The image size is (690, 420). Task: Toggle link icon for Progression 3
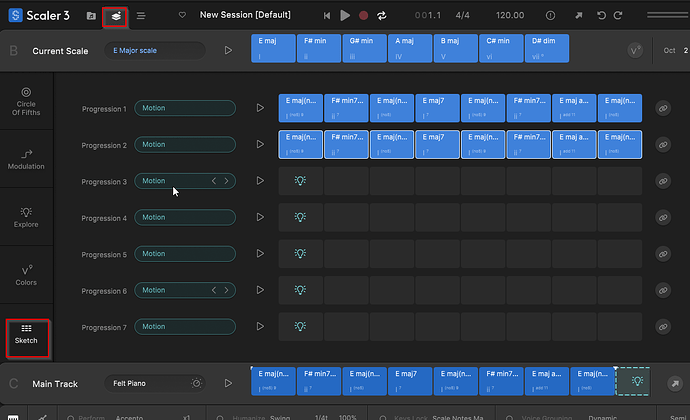663,181
